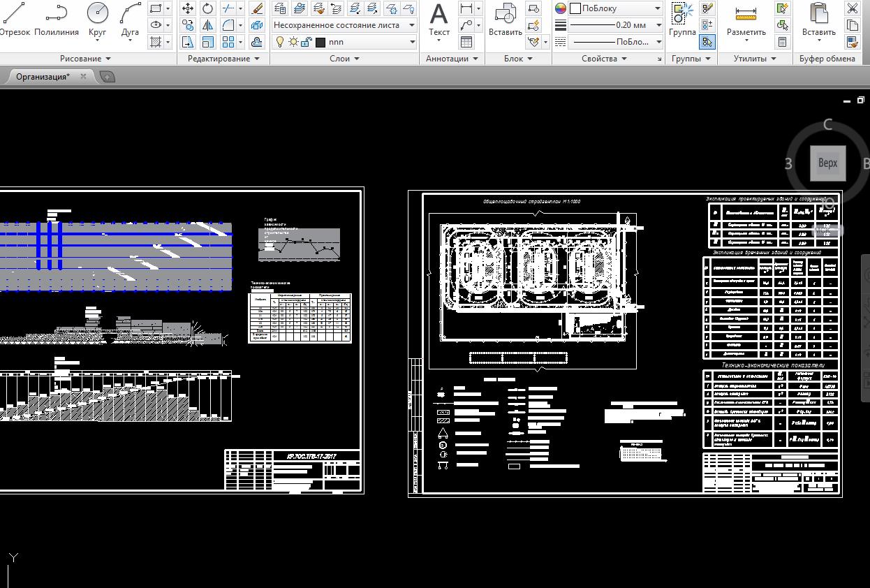Click the Create Block icon
Screen dimensions: 870x588
click(533, 8)
